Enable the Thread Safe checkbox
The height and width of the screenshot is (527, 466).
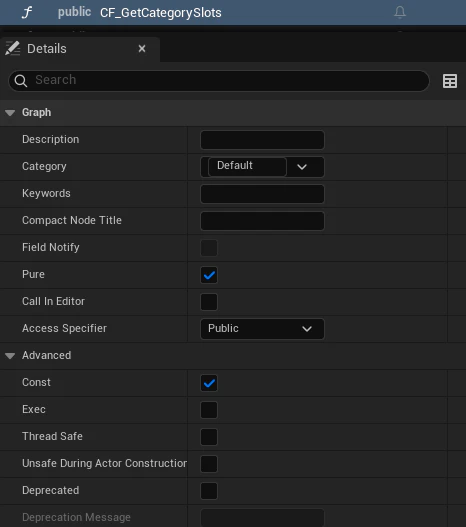(x=209, y=437)
